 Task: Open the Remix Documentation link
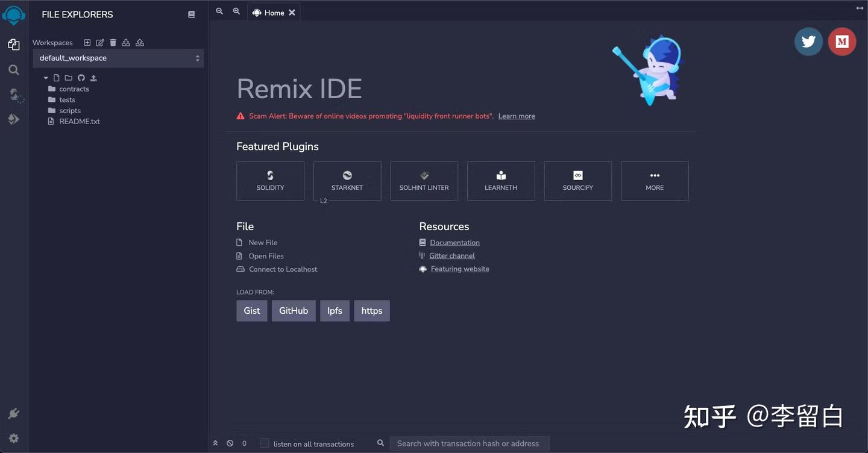point(454,242)
